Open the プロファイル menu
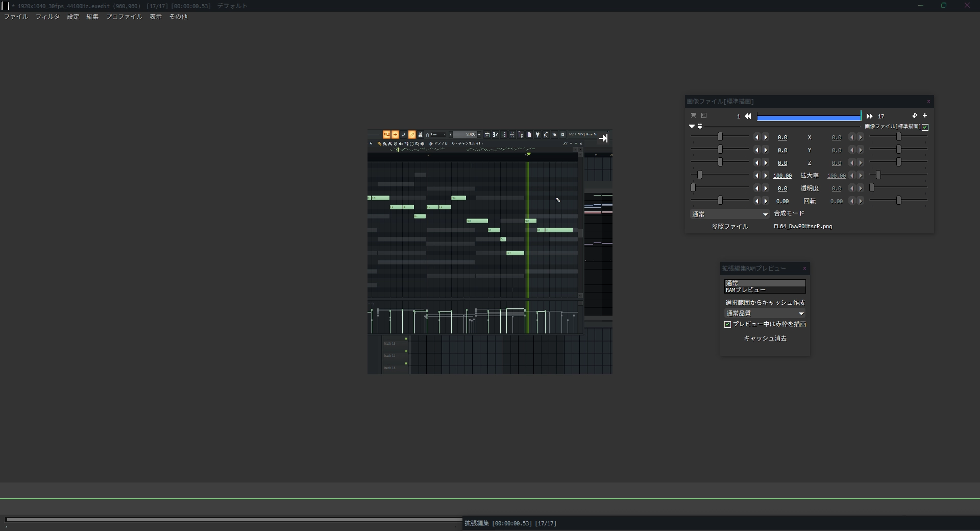The width and height of the screenshot is (980, 531). (124, 17)
